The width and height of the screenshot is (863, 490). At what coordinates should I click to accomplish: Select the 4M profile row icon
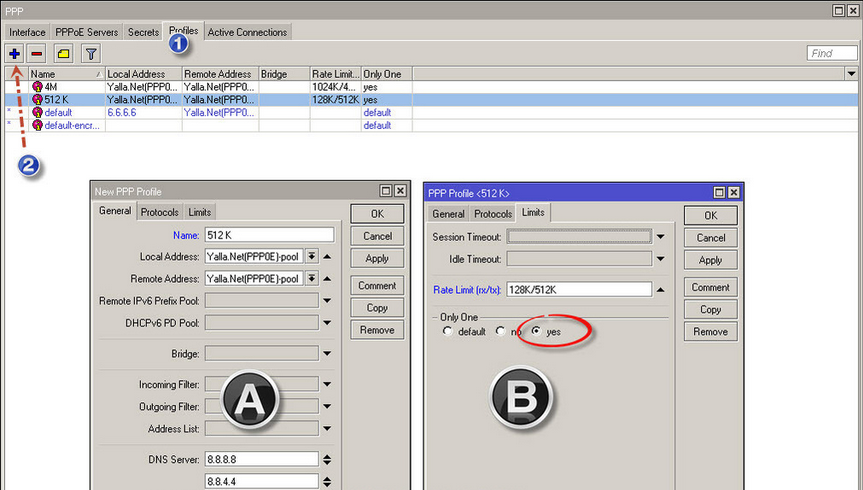(x=37, y=87)
